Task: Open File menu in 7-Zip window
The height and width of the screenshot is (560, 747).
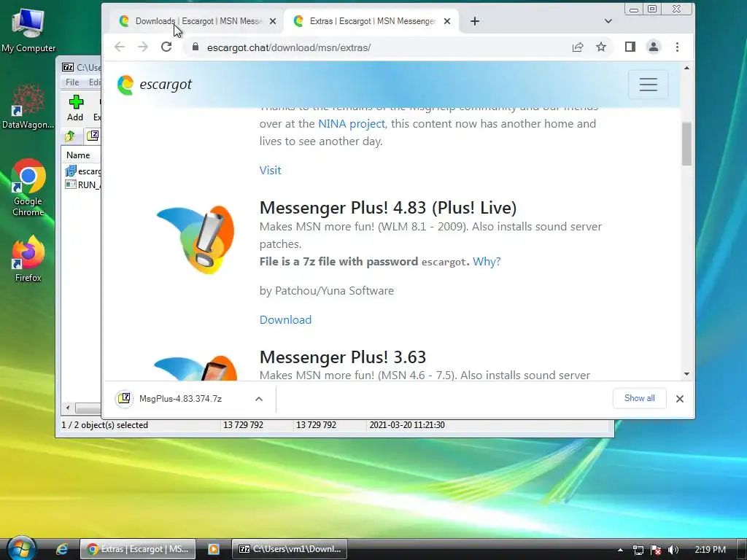Action: (x=72, y=82)
